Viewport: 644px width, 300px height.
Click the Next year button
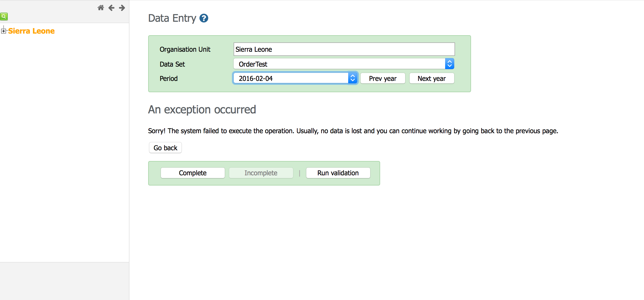[431, 78]
